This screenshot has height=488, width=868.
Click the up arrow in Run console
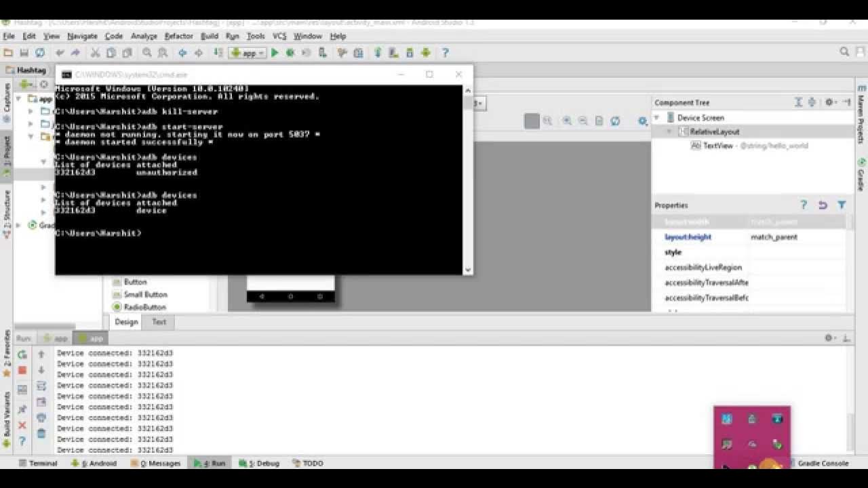[x=41, y=354]
